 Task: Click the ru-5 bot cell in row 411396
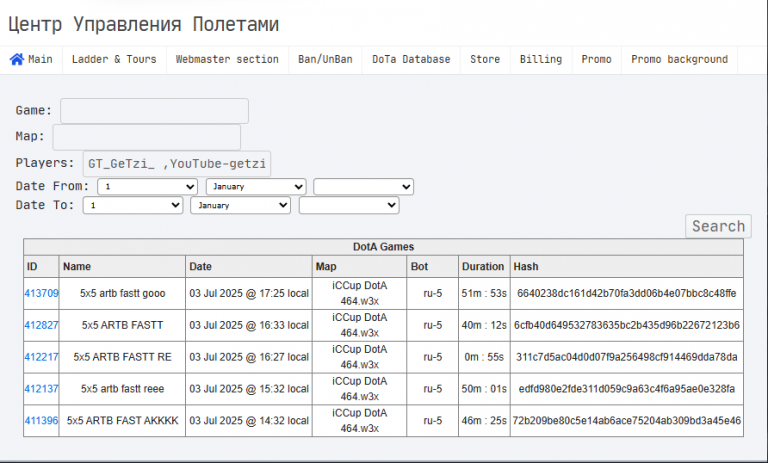click(432, 421)
